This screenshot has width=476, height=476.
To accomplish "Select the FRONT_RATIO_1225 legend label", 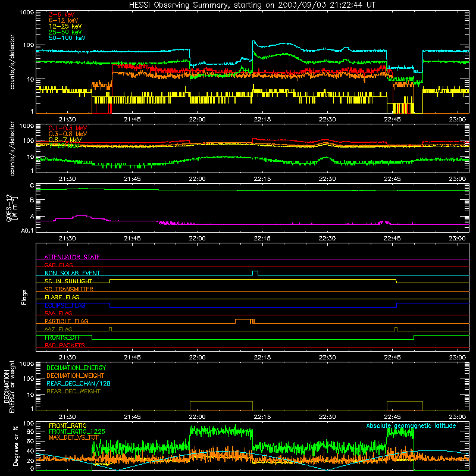I will coord(77,431).
